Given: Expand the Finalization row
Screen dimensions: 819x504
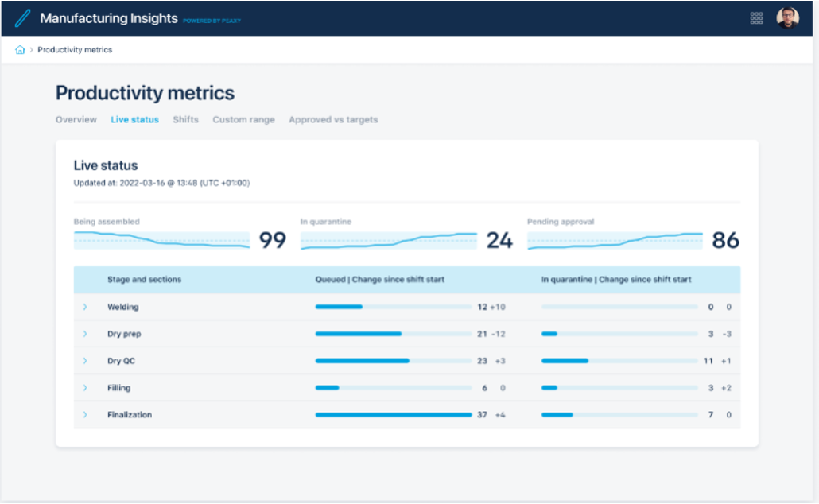Looking at the screenshot, I should (85, 415).
